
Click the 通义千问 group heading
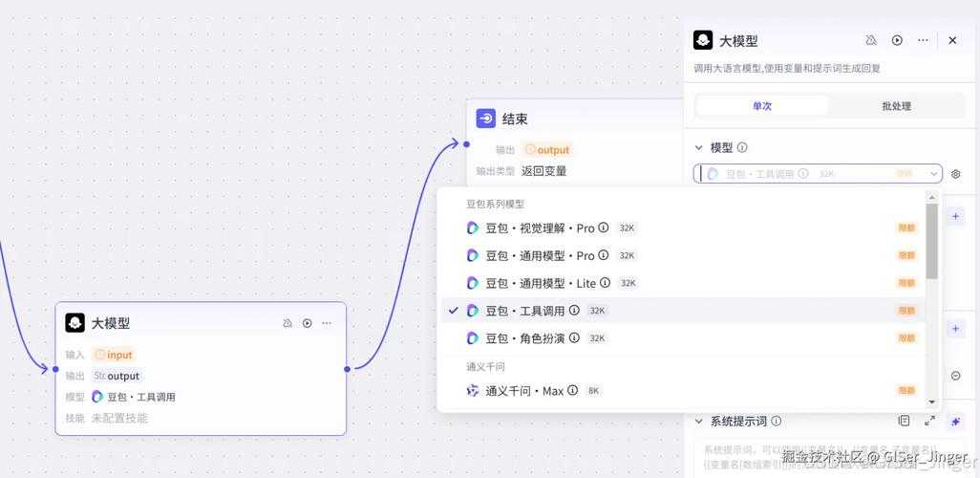[485, 367]
